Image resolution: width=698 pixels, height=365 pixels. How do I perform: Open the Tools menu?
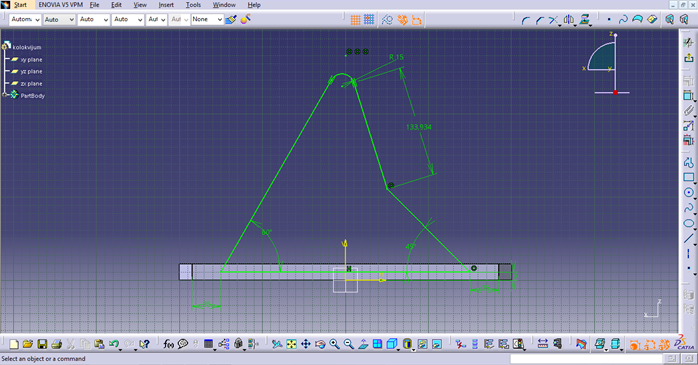(x=193, y=5)
